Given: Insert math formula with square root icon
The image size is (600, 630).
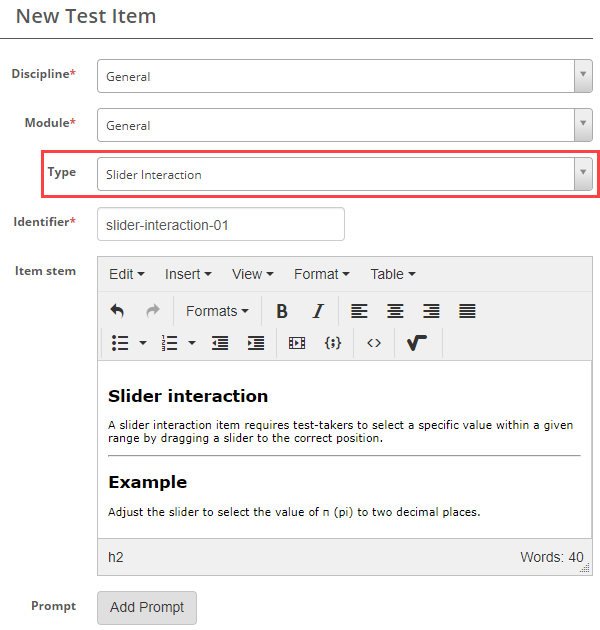Looking at the screenshot, I should click(x=417, y=343).
